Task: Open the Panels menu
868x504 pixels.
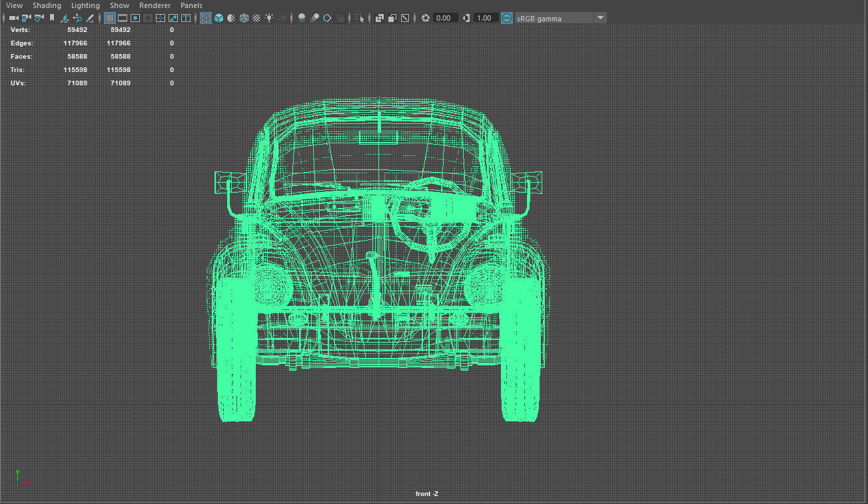Action: click(x=191, y=5)
